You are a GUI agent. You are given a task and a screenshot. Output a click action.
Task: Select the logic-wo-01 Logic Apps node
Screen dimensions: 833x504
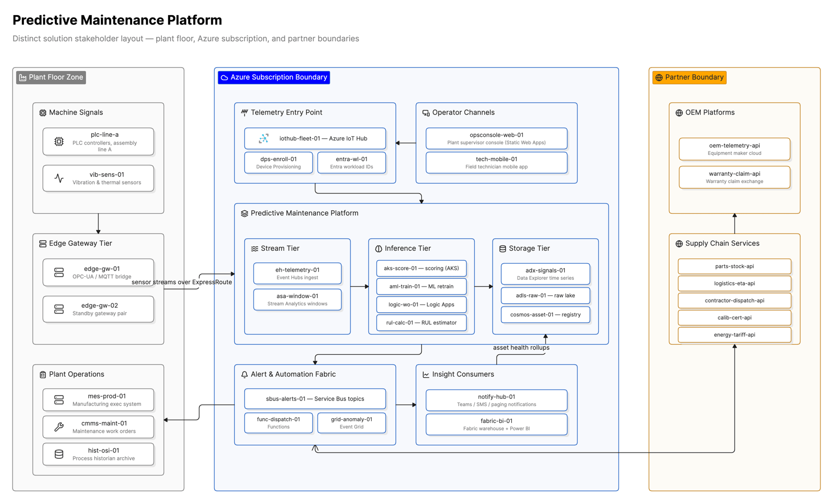[x=421, y=305]
